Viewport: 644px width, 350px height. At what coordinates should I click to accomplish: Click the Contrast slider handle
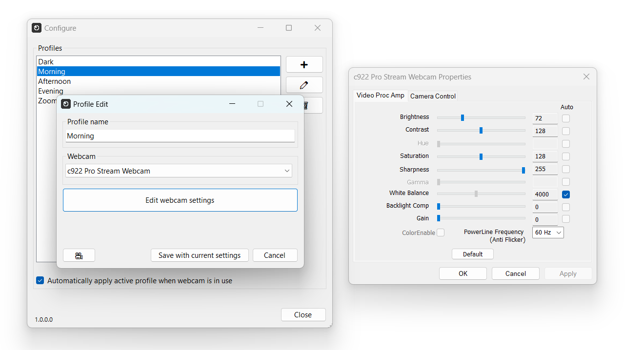coord(481,130)
